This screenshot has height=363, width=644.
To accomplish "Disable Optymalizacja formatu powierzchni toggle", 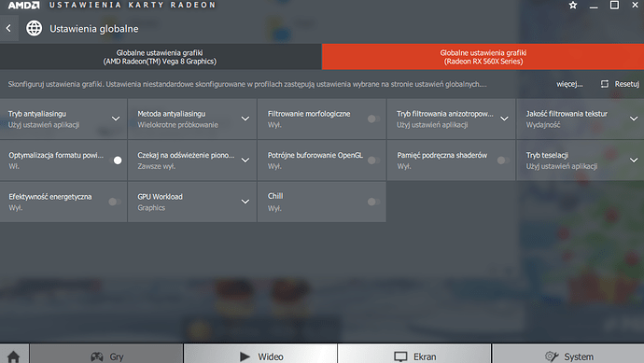I will click(x=116, y=161).
